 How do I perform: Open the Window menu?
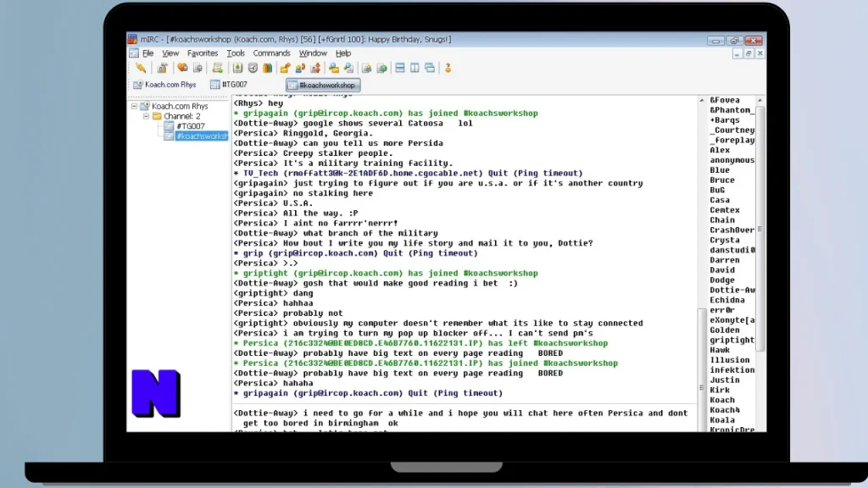click(313, 53)
